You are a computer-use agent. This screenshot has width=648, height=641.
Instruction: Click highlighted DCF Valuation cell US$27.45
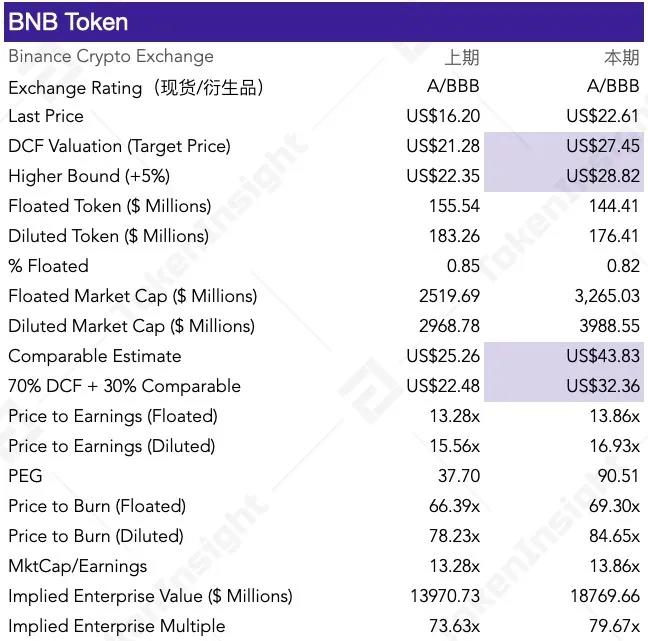(602, 146)
